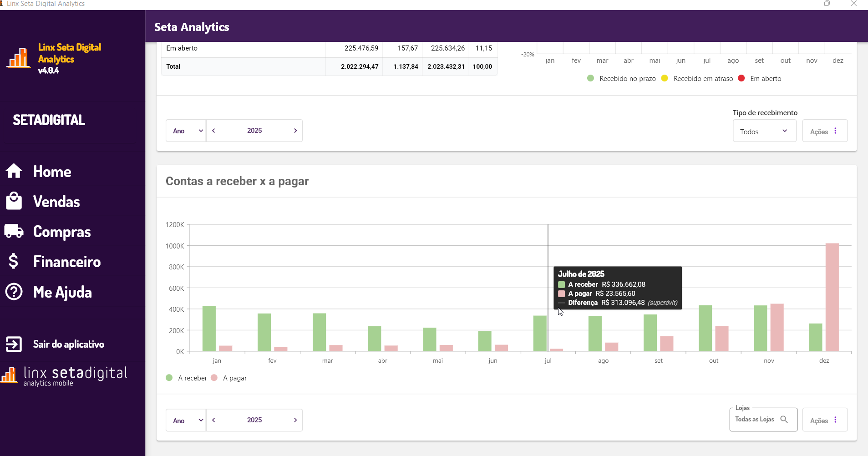Open the lower chart's Ano period dropdown
The height and width of the screenshot is (456, 868).
(x=186, y=420)
